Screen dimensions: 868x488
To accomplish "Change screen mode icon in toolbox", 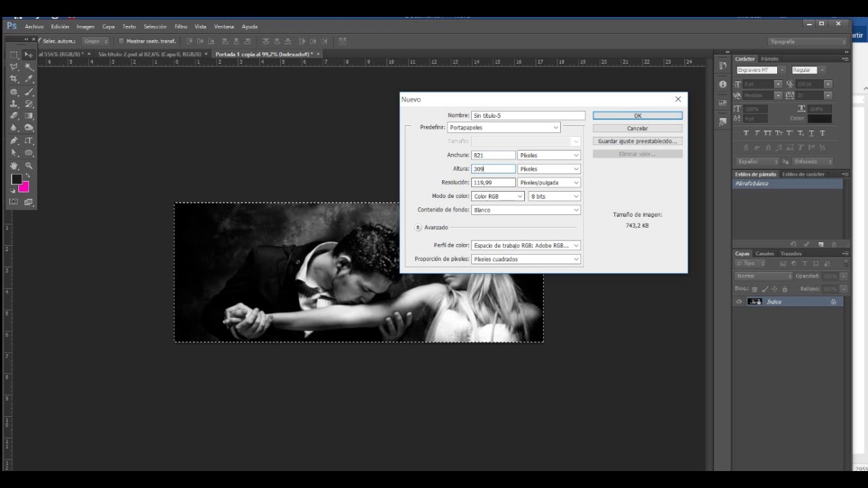I will pyautogui.click(x=28, y=202).
